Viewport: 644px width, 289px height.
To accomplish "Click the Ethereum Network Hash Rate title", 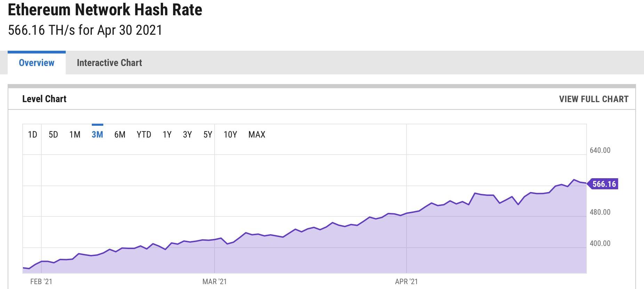I will point(105,9).
